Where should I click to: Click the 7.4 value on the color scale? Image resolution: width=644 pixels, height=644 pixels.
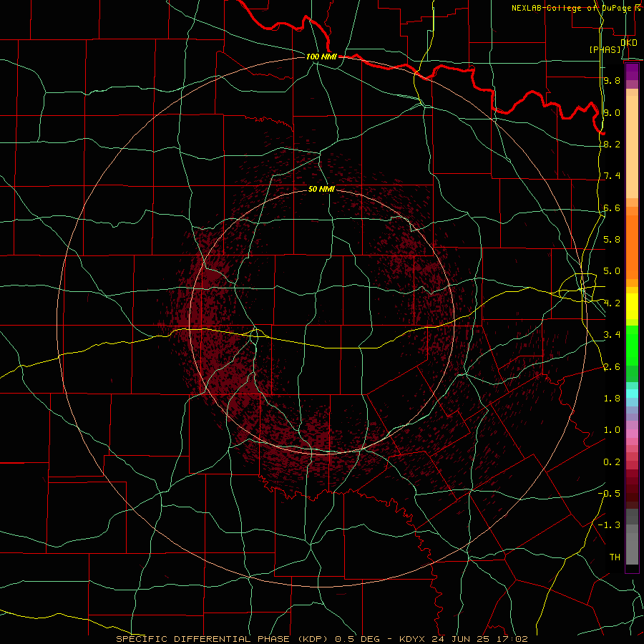click(612, 176)
